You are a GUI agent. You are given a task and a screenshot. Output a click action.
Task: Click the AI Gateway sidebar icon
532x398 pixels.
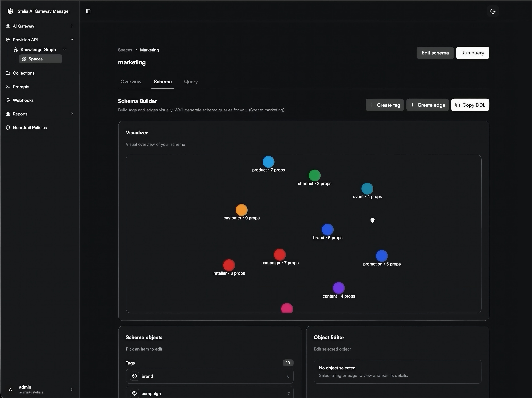[x=8, y=26]
